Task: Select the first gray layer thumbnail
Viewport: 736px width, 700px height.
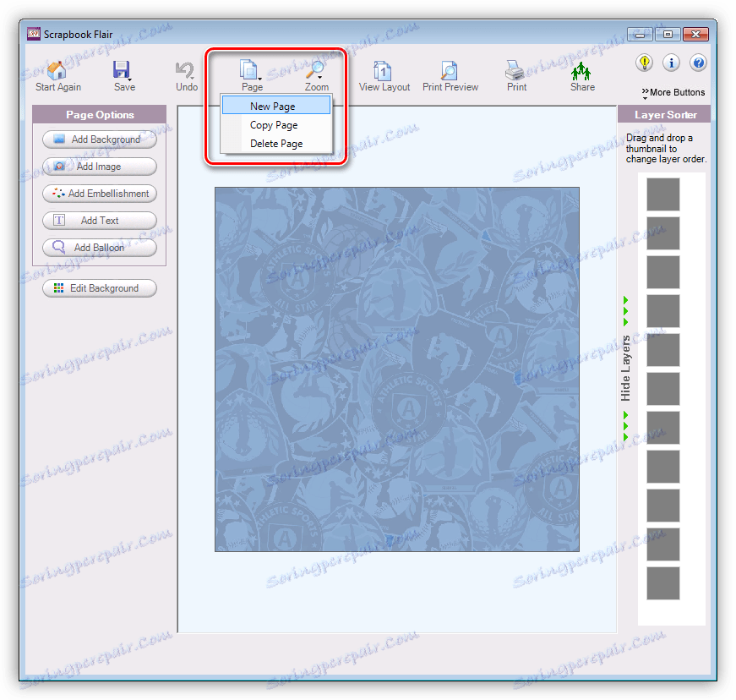Action: pyautogui.click(x=662, y=194)
